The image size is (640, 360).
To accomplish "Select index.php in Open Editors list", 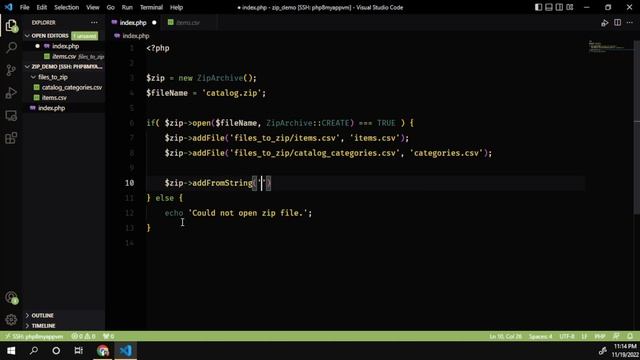I will (x=65, y=46).
